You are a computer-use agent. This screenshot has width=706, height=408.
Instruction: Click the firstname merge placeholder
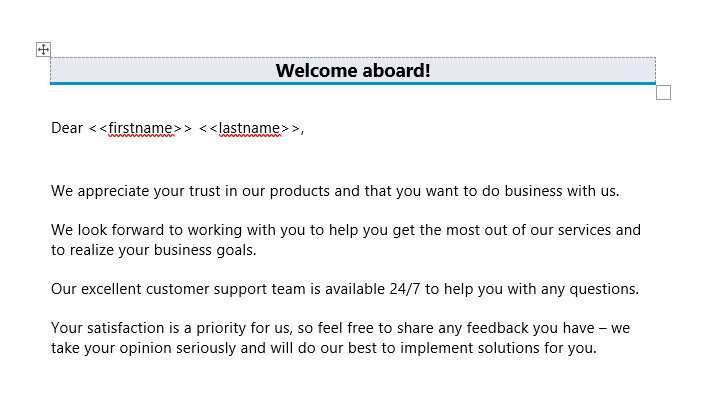tap(140, 128)
